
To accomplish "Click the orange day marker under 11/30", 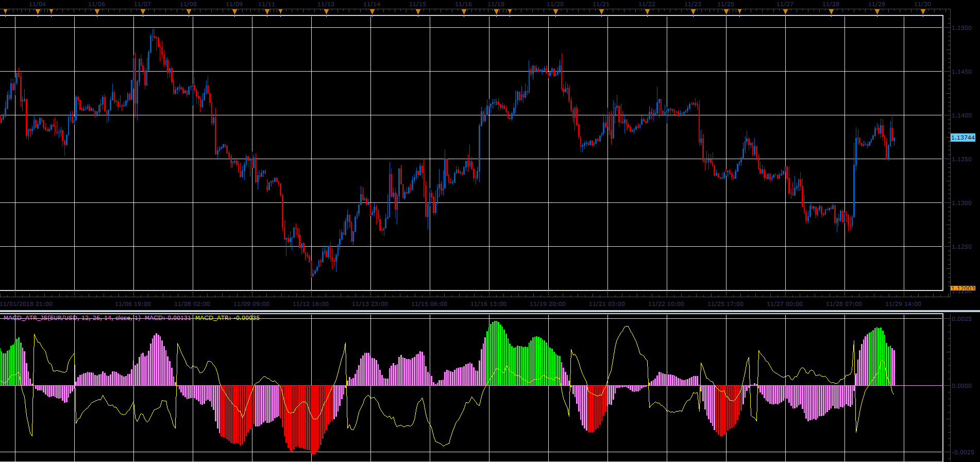I will [x=923, y=12].
